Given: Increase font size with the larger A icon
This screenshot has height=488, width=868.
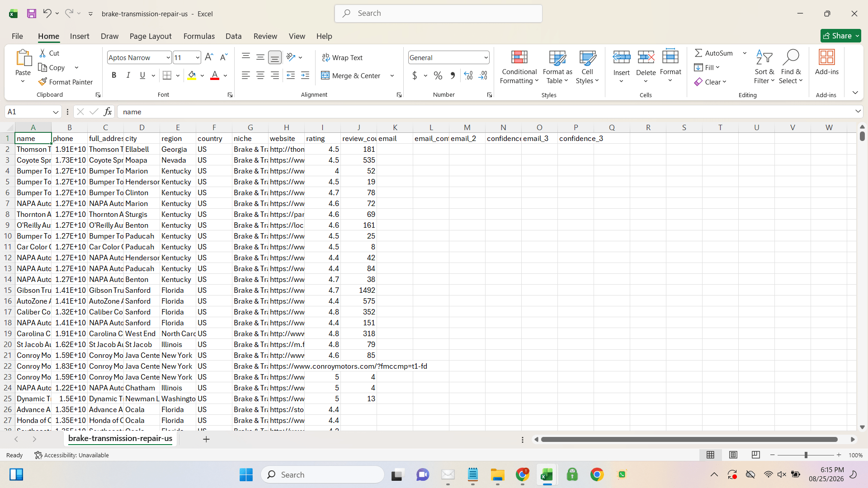Looking at the screenshot, I should point(209,57).
